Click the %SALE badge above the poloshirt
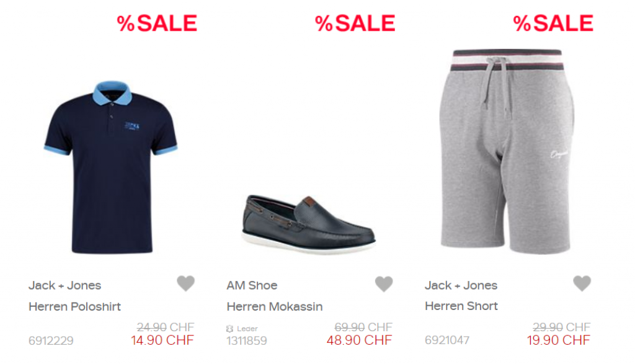The height and width of the screenshot is (364, 635). (x=157, y=24)
